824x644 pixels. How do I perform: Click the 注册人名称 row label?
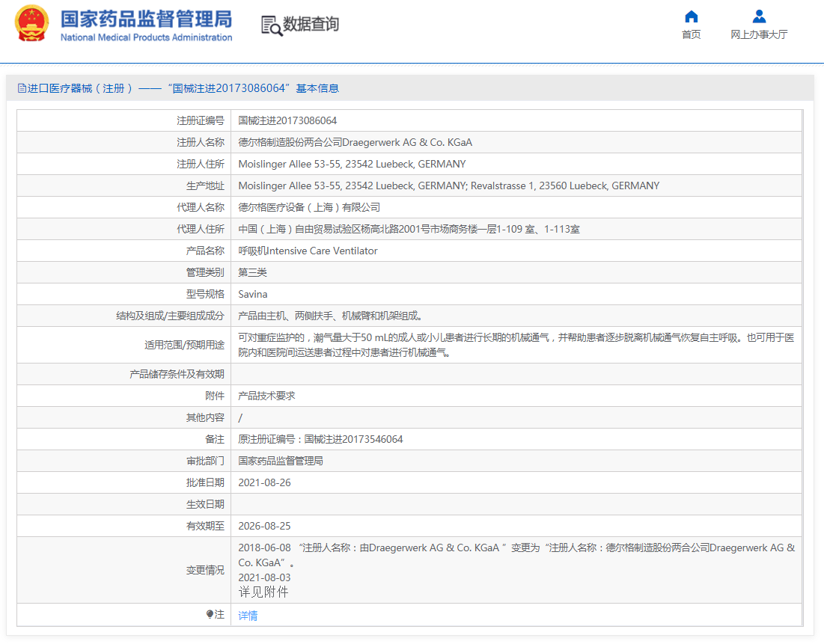pyautogui.click(x=201, y=142)
